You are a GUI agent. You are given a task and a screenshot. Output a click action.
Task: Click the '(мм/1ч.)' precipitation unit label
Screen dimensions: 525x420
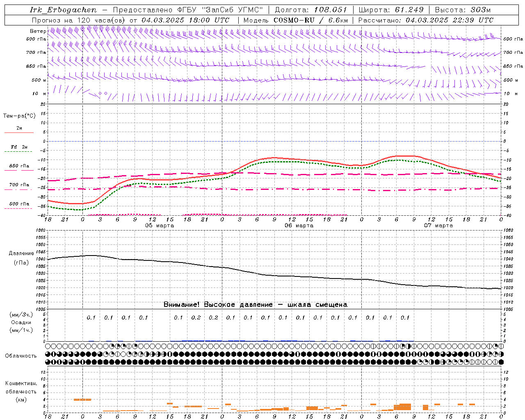pos(21,330)
